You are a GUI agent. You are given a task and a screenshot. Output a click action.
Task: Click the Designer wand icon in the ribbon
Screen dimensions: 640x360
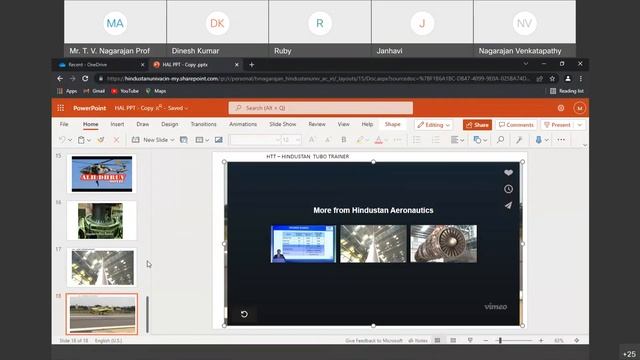[519, 140]
